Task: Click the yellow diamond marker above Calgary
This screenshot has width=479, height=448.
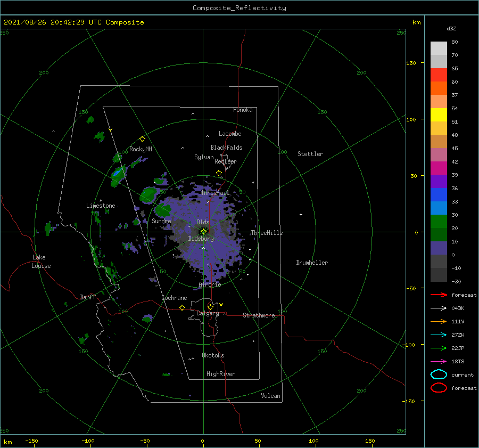Action: coord(210,307)
